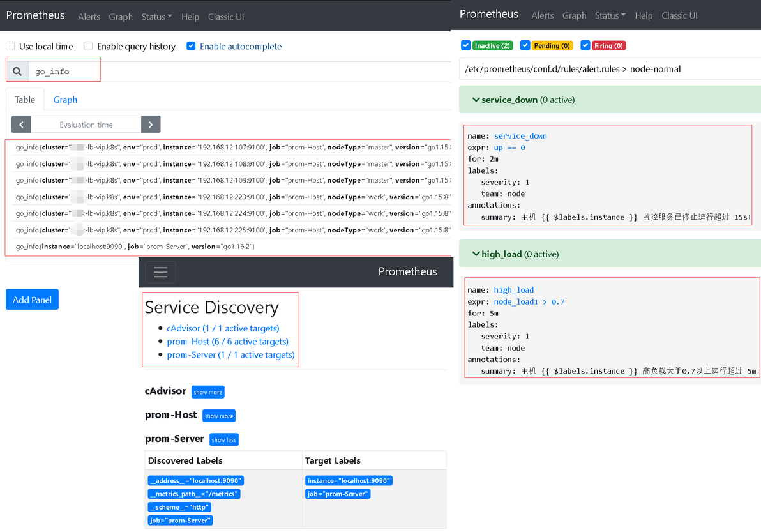
Task: Open Status dropdown in left Prometheus navbar
Action: [x=157, y=17]
